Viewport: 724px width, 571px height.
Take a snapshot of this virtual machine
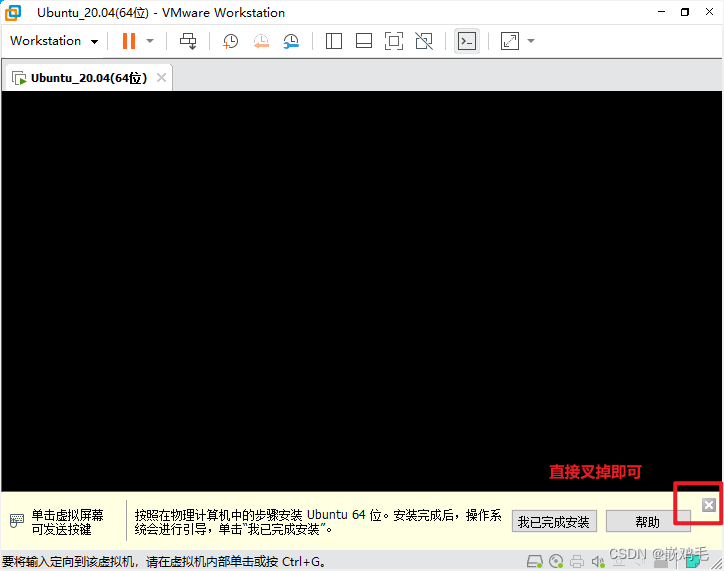230,41
